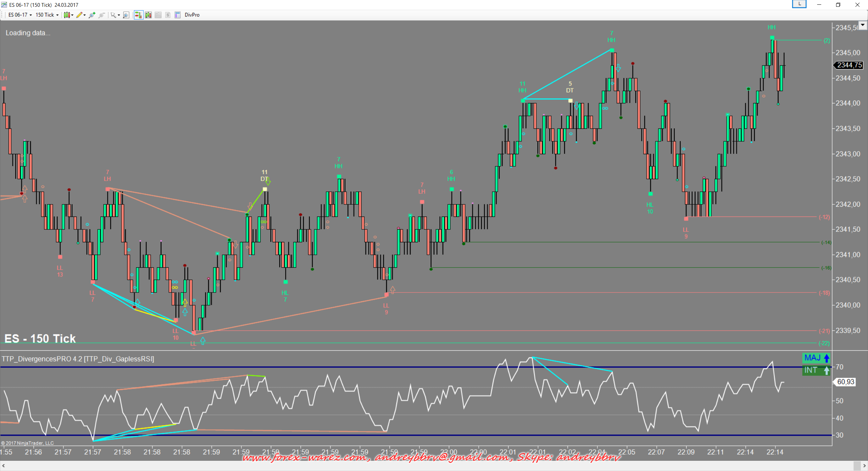Screen dimensions: 868x471
Task: Select the pencil drawing tools icon
Action: coord(79,15)
